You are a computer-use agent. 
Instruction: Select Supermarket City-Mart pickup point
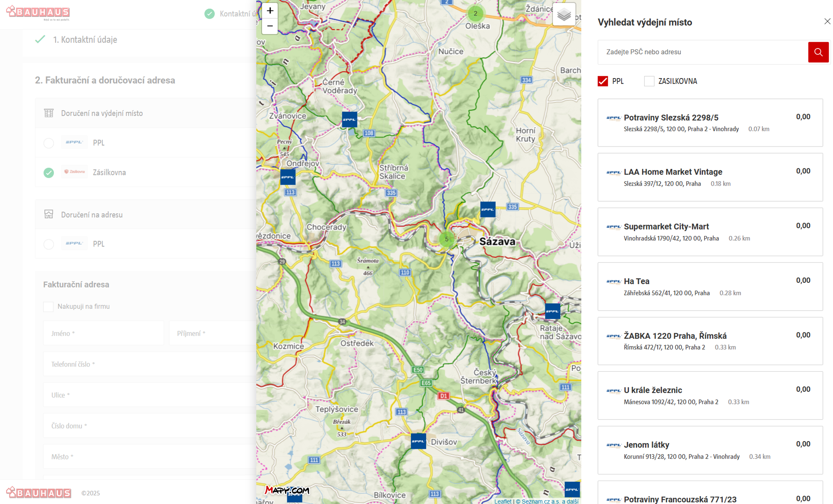710,232
